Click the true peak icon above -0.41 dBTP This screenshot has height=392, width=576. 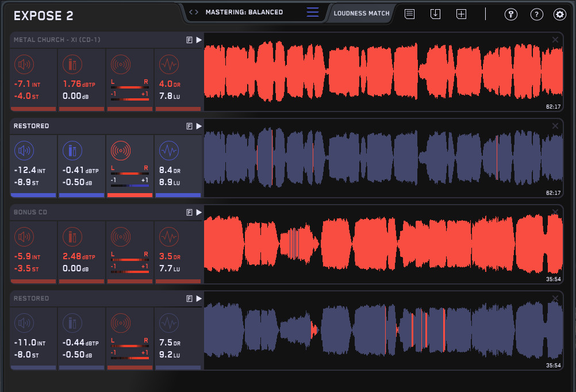click(72, 151)
